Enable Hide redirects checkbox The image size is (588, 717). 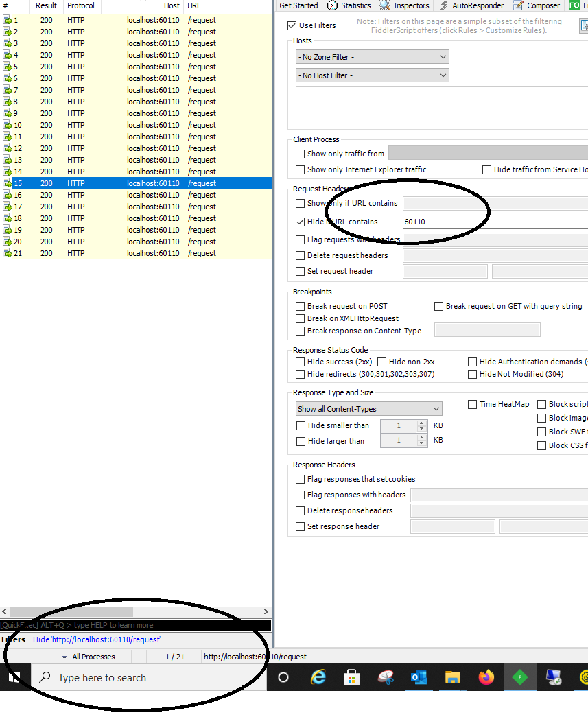coord(300,374)
